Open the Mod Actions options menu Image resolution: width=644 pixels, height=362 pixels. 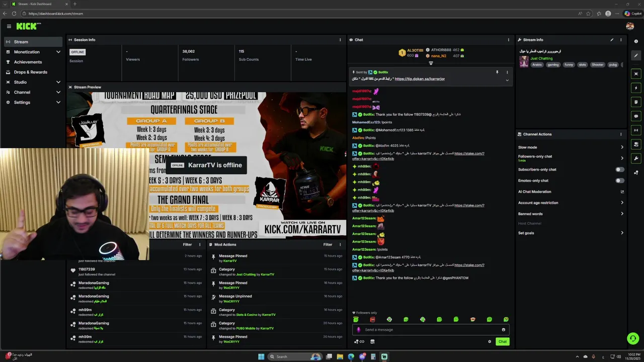pyautogui.click(x=340, y=245)
